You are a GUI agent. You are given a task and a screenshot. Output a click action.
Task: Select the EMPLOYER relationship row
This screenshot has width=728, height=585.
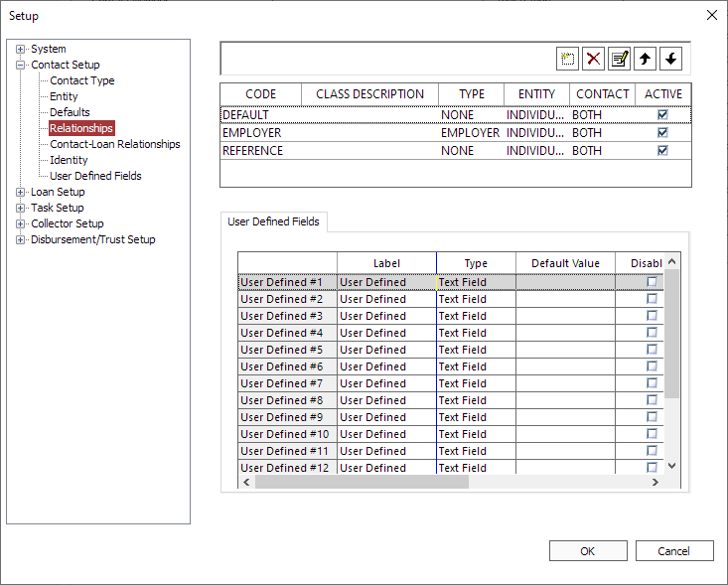click(456, 133)
